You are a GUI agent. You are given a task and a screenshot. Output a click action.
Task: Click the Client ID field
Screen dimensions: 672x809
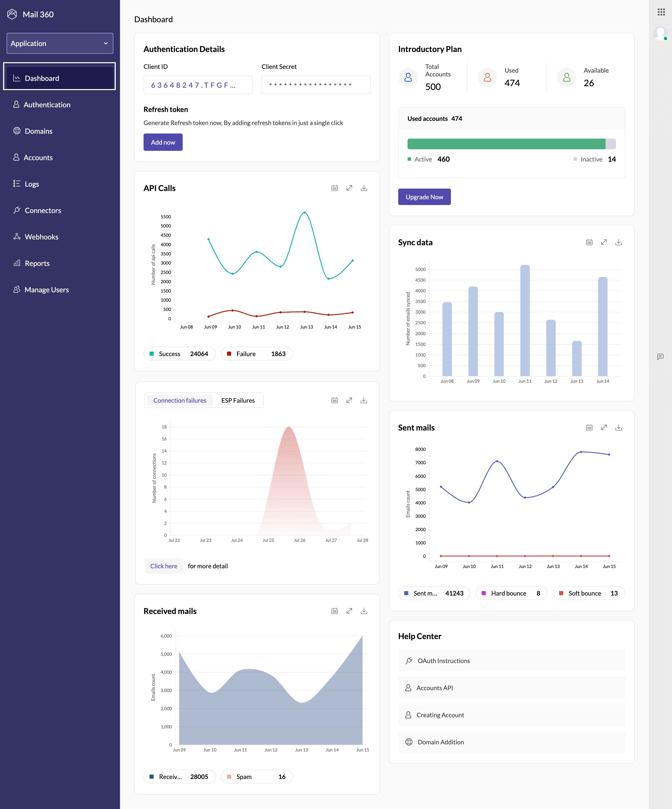tap(198, 85)
